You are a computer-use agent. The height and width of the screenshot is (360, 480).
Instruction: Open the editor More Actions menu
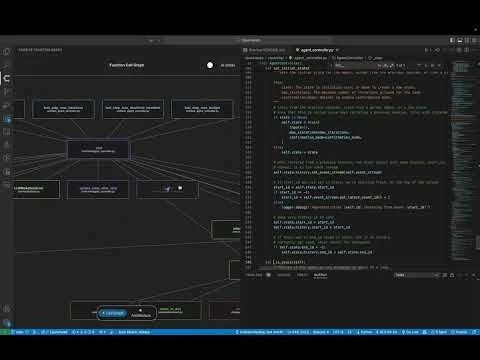(474, 50)
